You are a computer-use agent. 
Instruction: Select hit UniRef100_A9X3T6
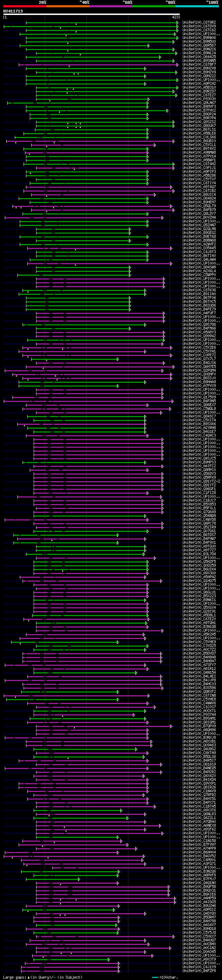tap(199, 810)
